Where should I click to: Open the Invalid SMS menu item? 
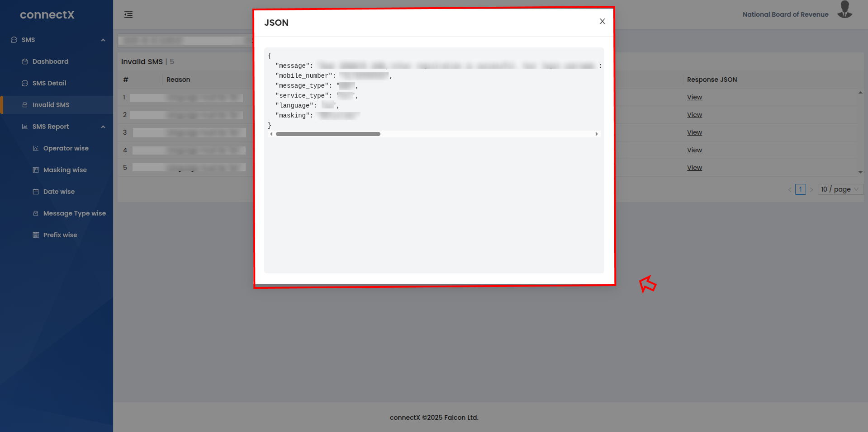click(51, 105)
